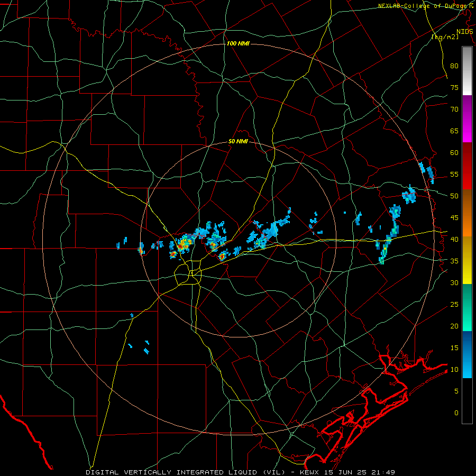The width and height of the screenshot is (476, 476).
Task: Click the blue segment of the color scale
Action: pos(467,354)
